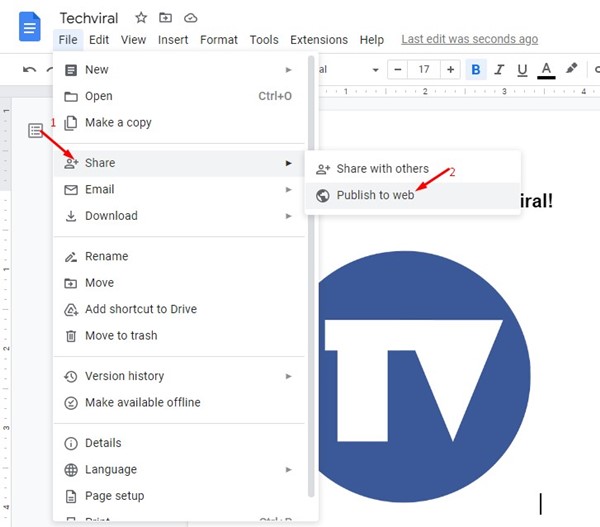600x527 pixels.
Task: Open the text color picker
Action: click(546, 70)
